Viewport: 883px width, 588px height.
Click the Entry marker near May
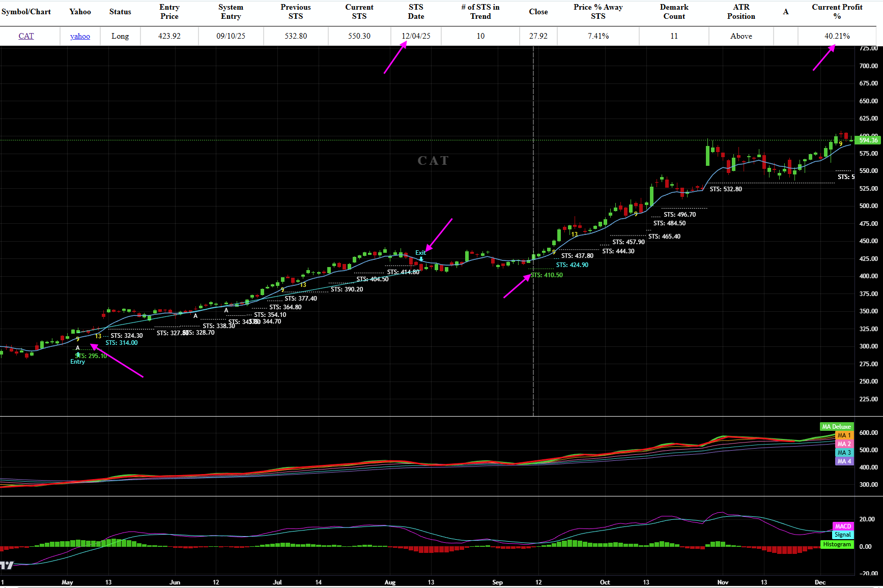pos(77,362)
